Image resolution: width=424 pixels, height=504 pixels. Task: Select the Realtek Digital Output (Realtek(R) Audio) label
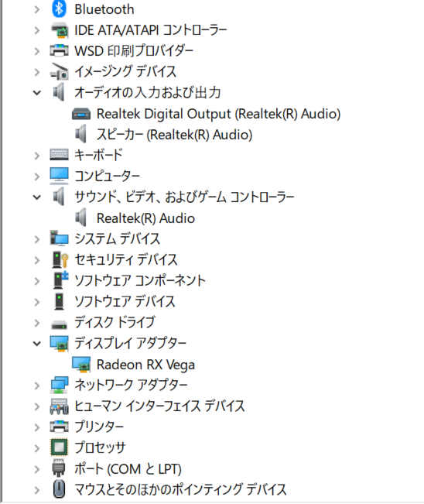click(218, 114)
